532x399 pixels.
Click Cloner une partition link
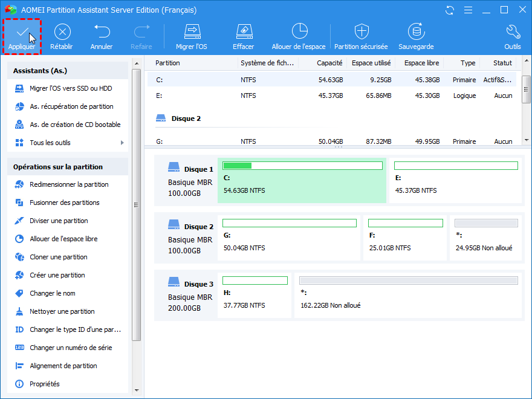[59, 257]
